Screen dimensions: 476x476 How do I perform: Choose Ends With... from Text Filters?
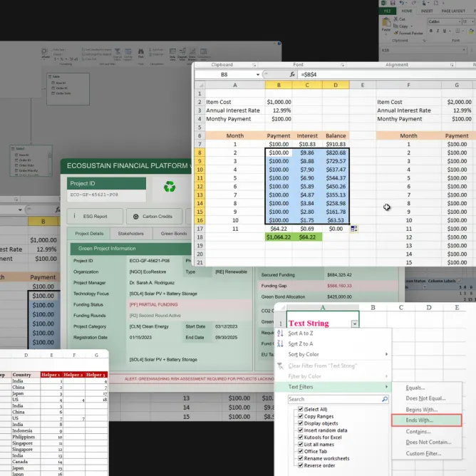pos(420,420)
